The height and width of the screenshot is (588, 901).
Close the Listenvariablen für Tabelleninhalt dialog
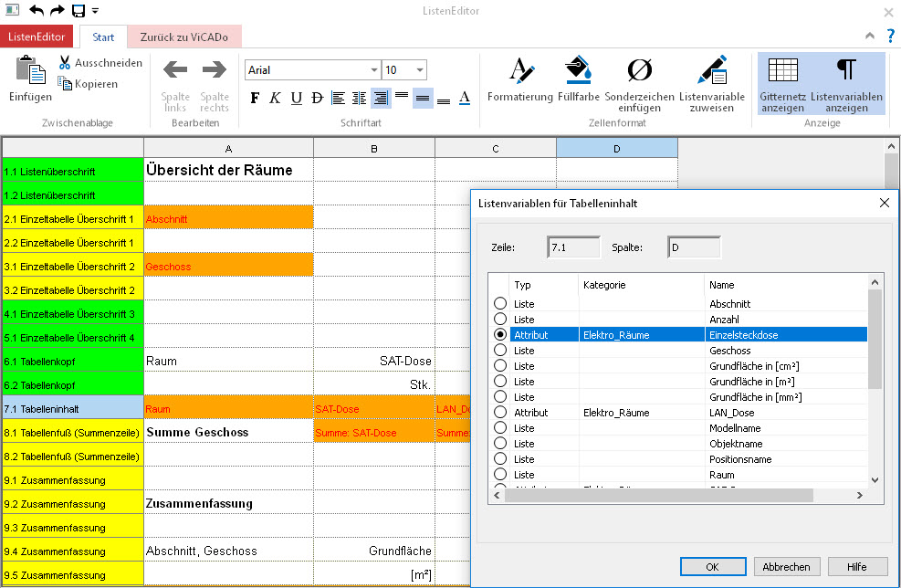[x=885, y=203]
